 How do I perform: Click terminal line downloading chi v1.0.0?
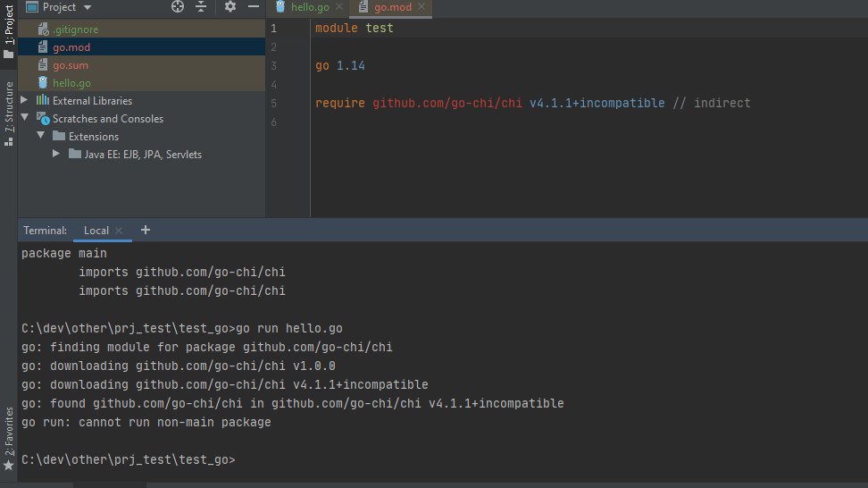179,366
